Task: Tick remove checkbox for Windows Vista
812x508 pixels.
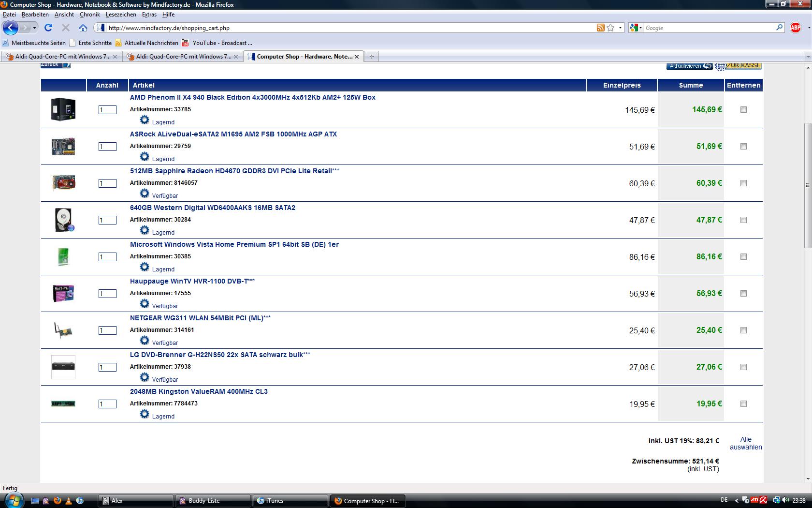Action: (743, 257)
